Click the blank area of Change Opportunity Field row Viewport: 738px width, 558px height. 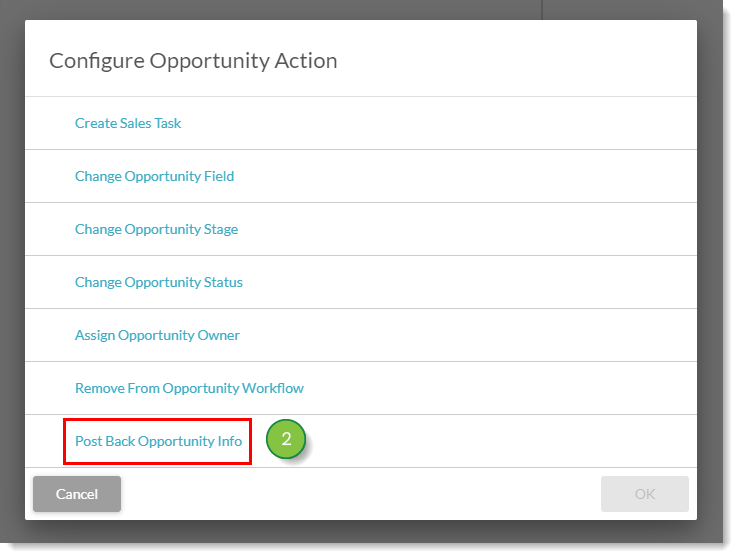464,176
